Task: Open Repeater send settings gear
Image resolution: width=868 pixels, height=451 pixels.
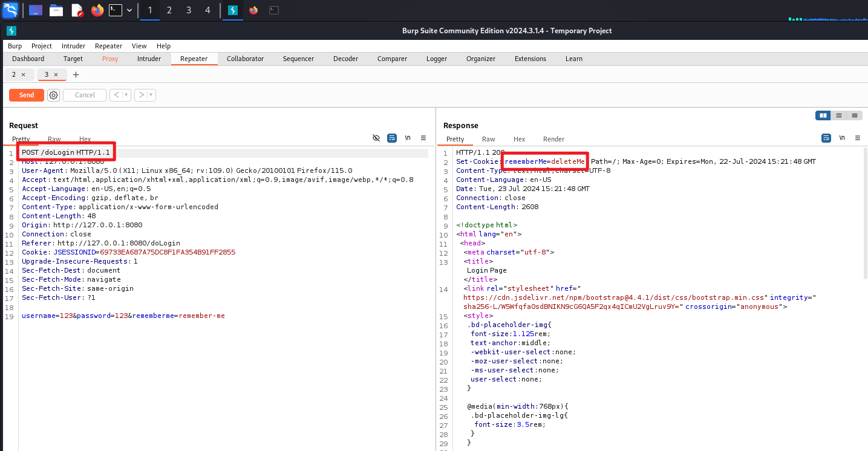Action: pyautogui.click(x=53, y=95)
